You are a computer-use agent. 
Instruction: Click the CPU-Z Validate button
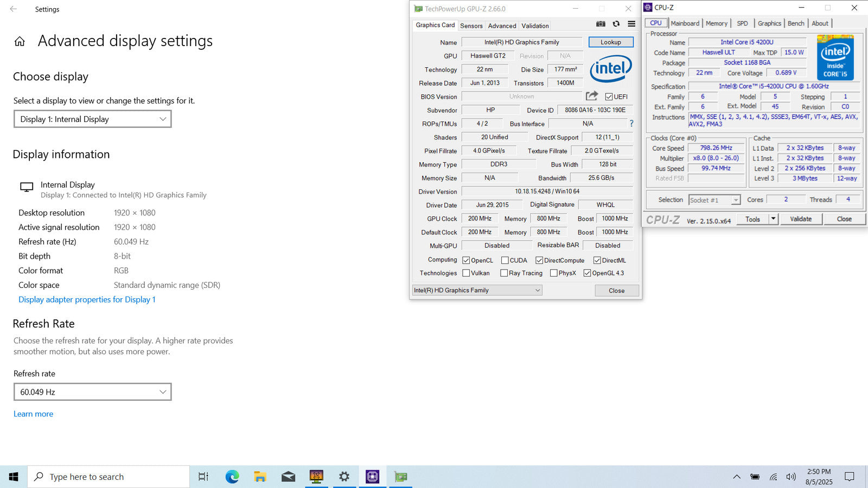click(801, 219)
